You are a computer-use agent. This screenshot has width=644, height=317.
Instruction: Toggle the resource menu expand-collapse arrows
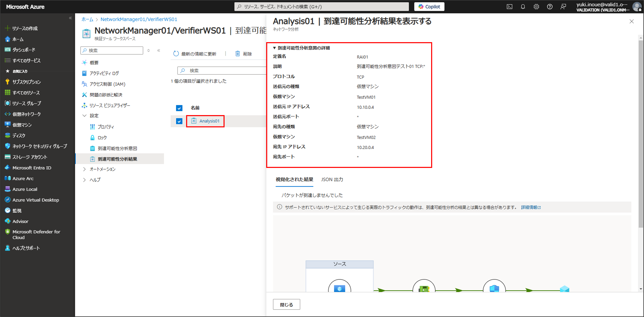pyautogui.click(x=148, y=50)
